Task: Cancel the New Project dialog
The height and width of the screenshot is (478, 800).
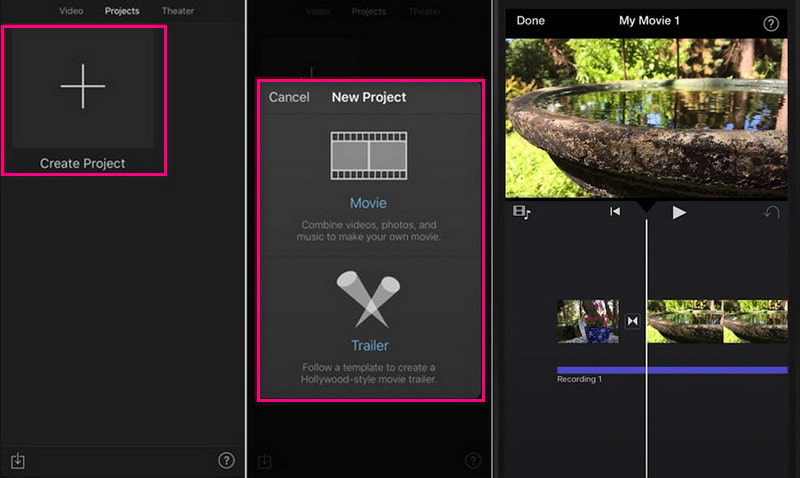Action: click(289, 97)
